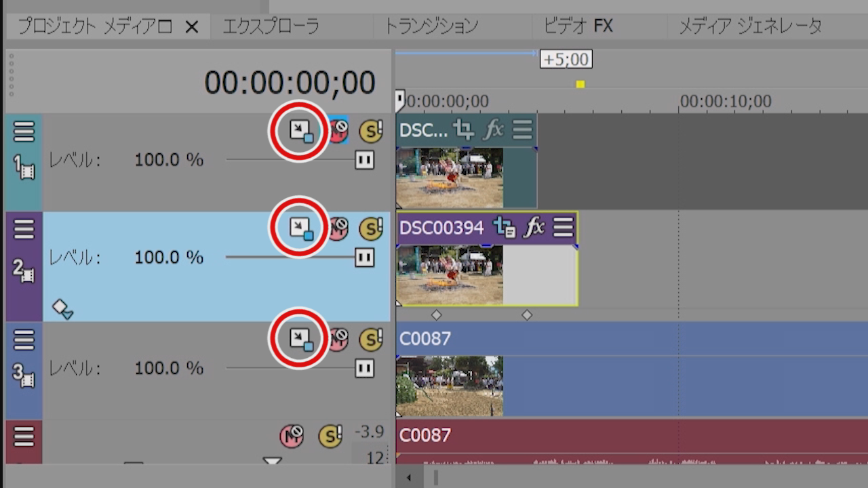Open Track Motion for track 1
Viewport: 868px width, 488px height.
tap(300, 130)
